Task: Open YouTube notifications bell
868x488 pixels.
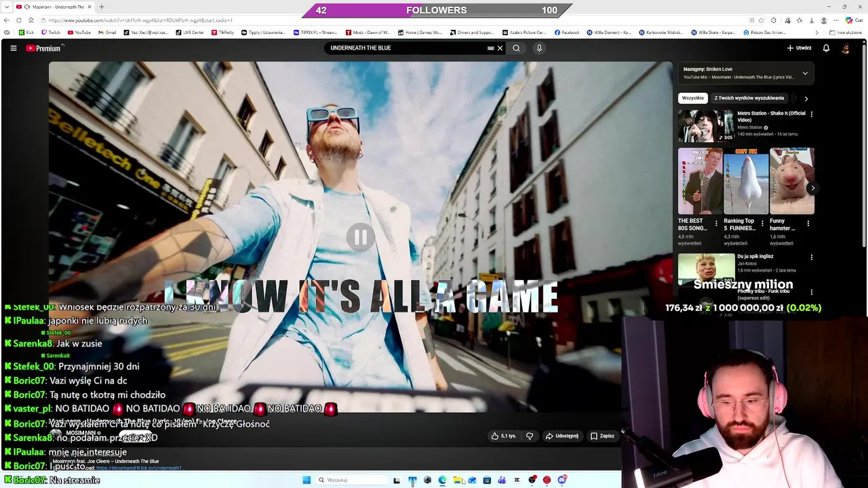Action: point(826,48)
